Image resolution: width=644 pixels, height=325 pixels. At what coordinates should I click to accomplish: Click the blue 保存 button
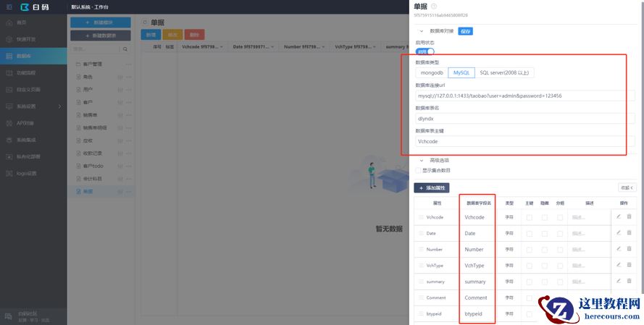click(x=465, y=31)
